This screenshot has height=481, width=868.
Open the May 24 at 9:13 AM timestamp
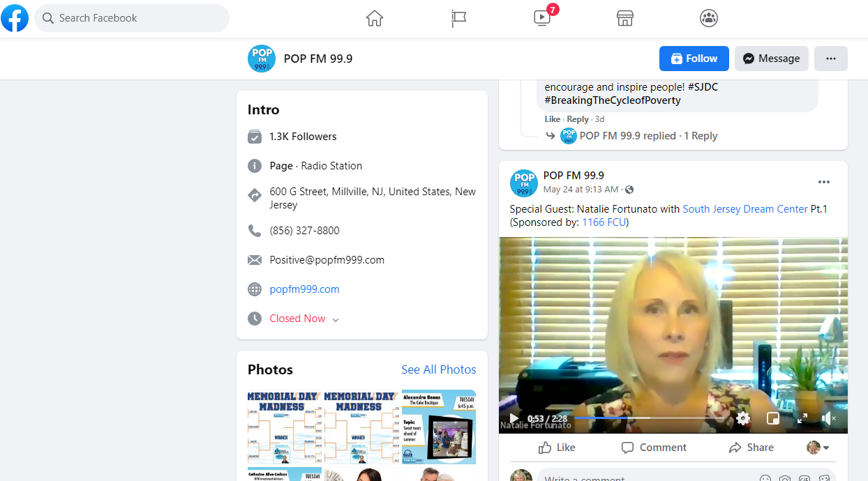point(581,190)
